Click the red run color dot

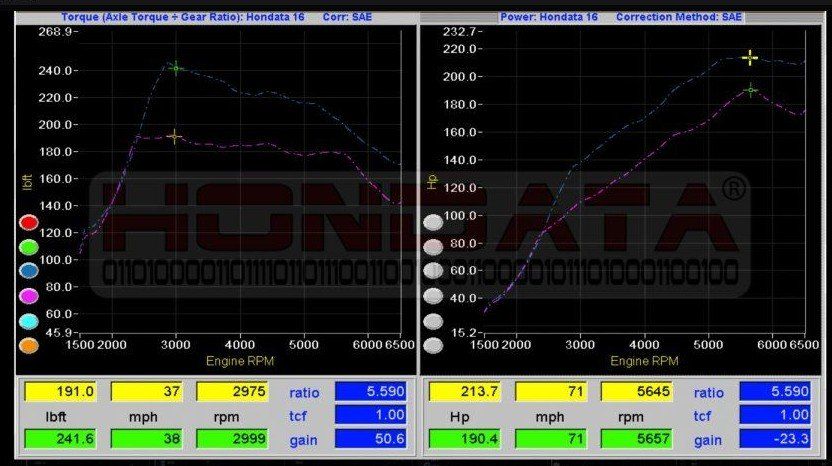29,222
